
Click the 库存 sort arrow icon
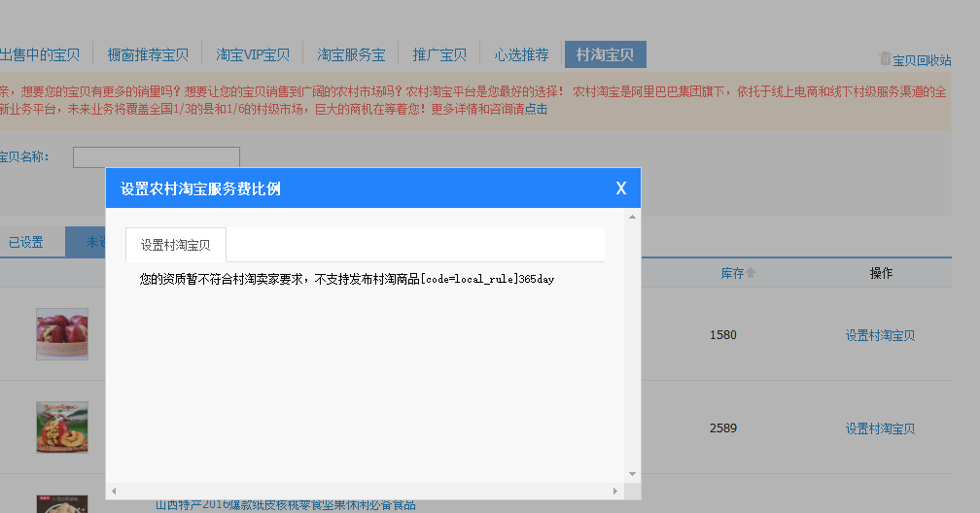(x=751, y=272)
